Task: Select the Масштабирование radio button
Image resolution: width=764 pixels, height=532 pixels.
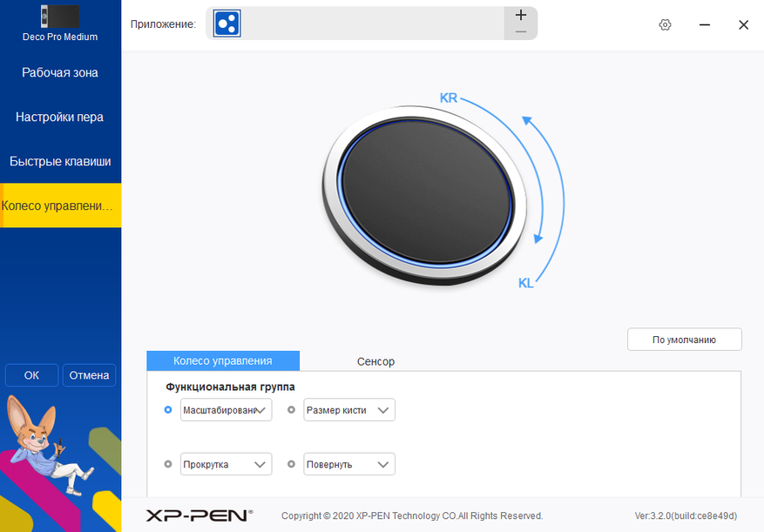Action: (x=168, y=410)
